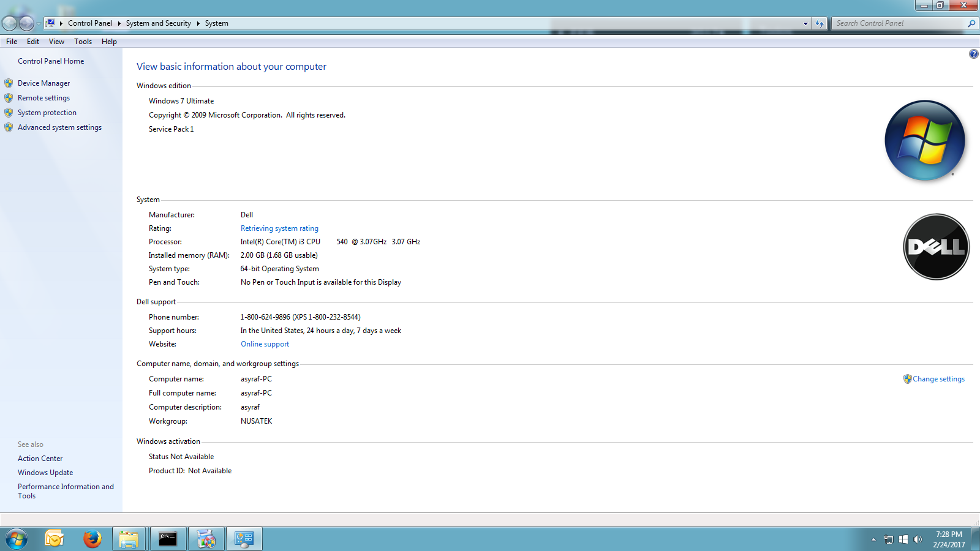The image size is (980, 551).
Task: Open Dell Online support link
Action: 265,344
